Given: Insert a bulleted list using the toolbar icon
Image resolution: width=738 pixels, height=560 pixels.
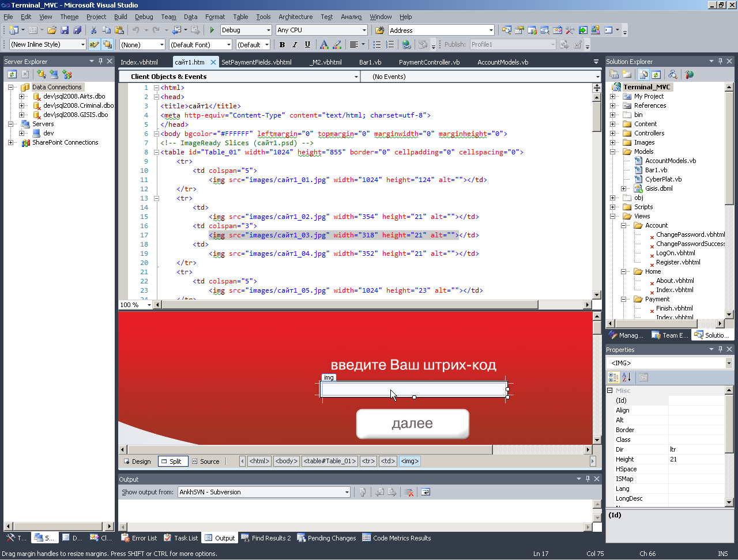Looking at the screenshot, I should (x=377, y=44).
